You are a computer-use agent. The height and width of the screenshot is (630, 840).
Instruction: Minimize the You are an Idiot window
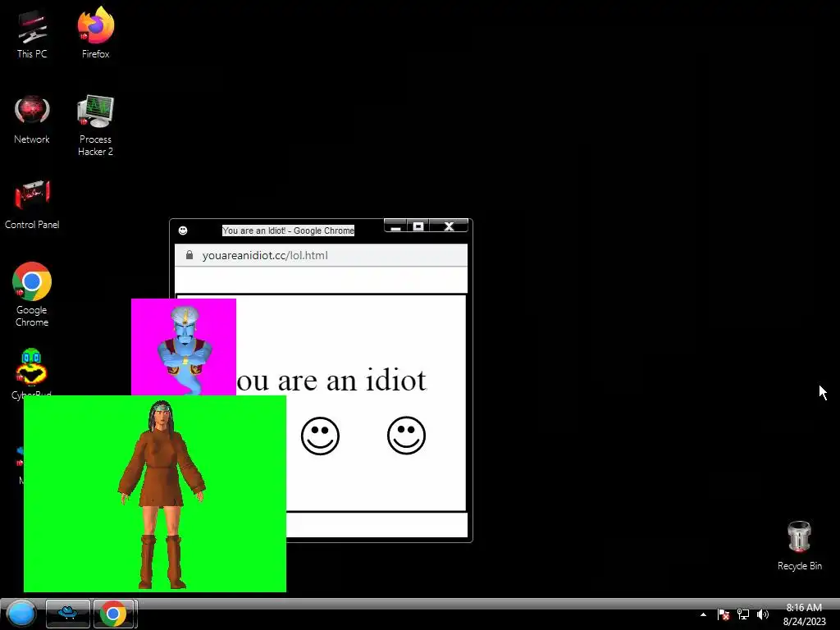point(395,226)
